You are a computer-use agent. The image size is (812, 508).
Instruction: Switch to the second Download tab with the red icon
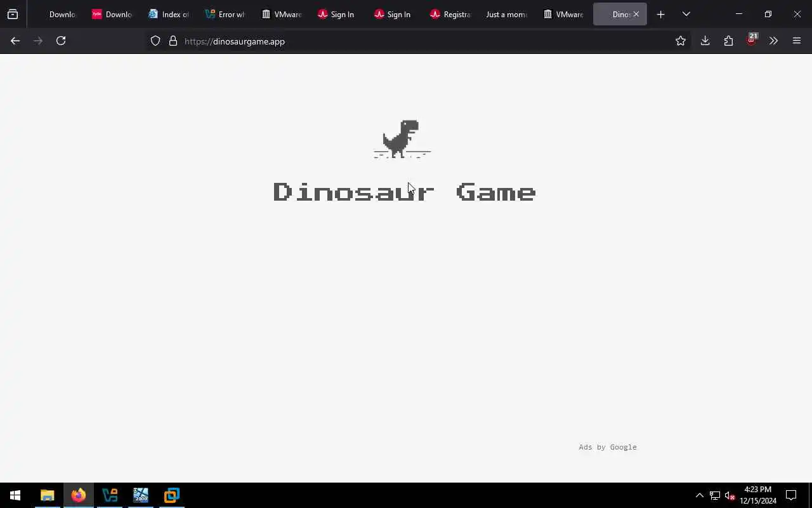click(112, 14)
